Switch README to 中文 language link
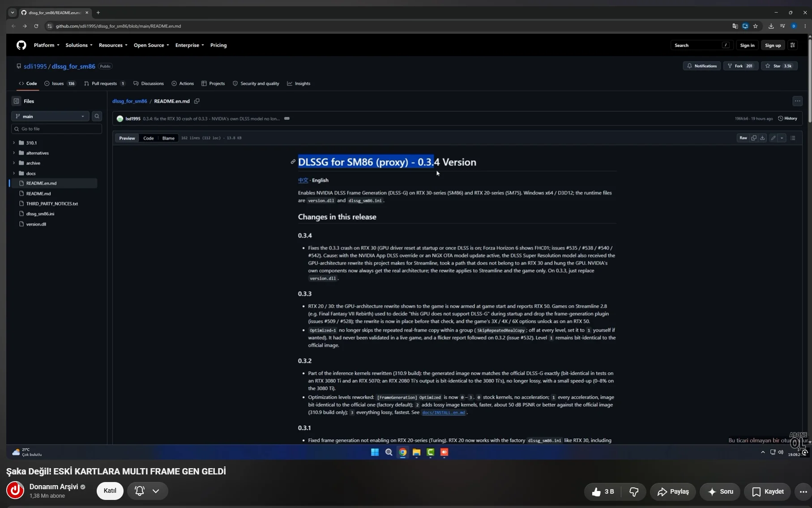 [303, 180]
